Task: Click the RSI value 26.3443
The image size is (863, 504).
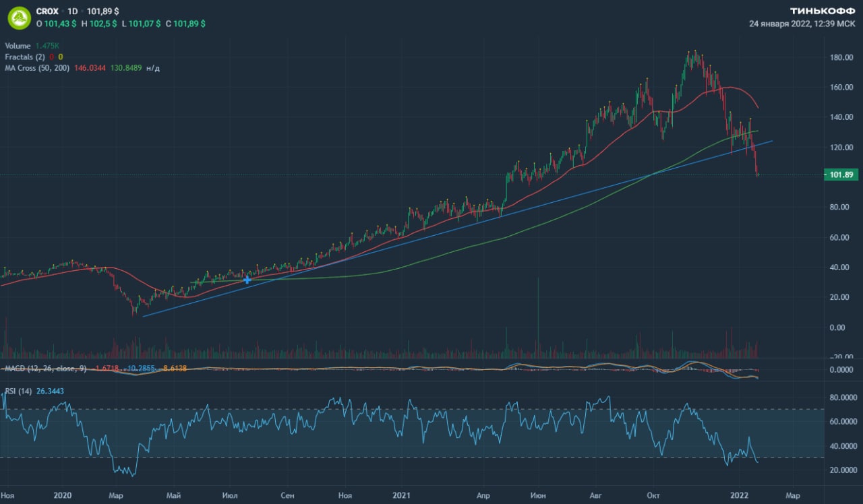Action: tap(51, 390)
